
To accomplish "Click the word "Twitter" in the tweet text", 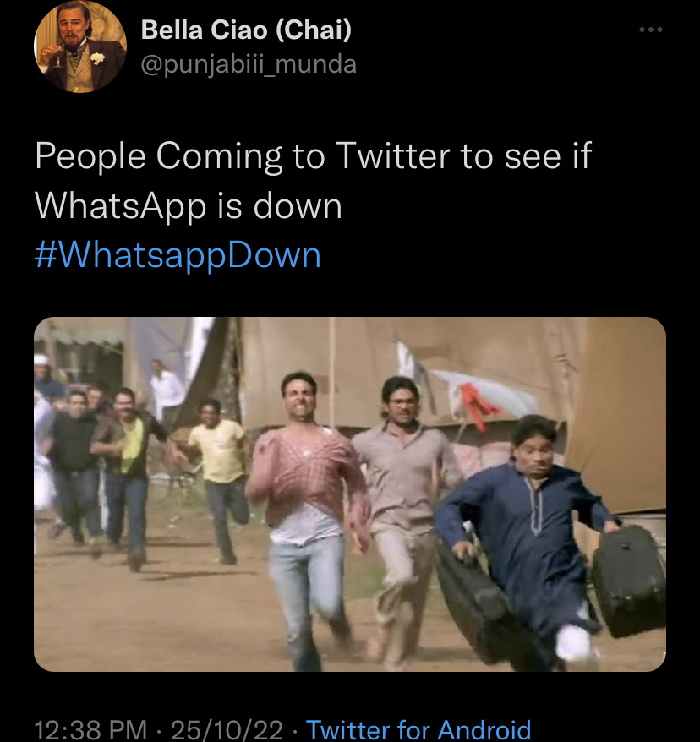I will (x=393, y=155).
